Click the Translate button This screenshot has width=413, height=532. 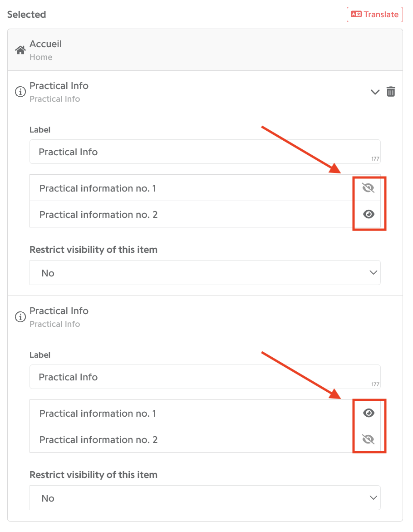(x=375, y=14)
